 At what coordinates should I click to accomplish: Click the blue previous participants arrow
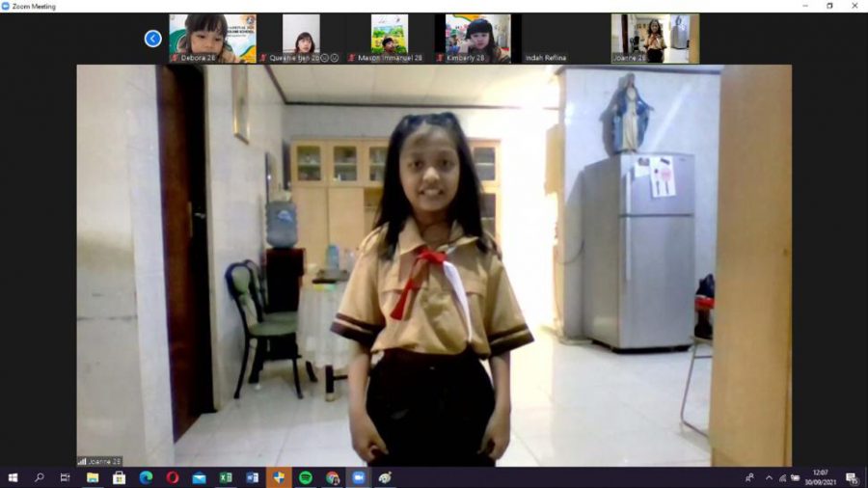pyautogui.click(x=152, y=39)
